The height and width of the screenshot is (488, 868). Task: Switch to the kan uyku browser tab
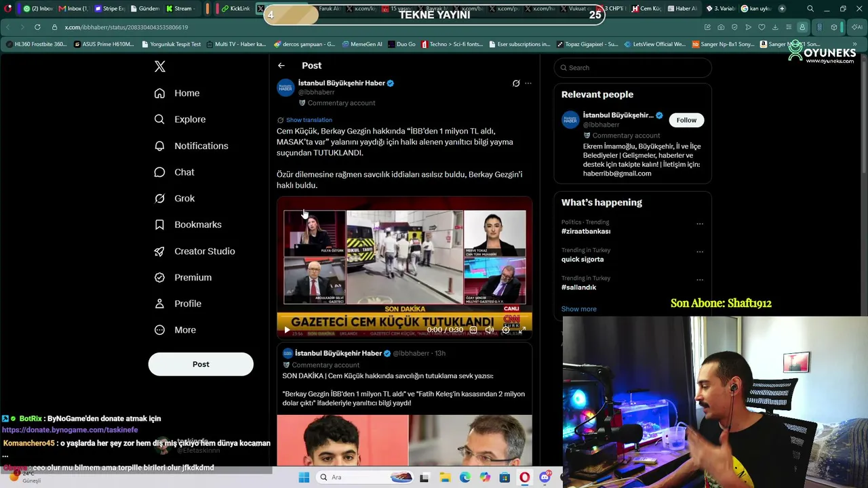(x=756, y=9)
